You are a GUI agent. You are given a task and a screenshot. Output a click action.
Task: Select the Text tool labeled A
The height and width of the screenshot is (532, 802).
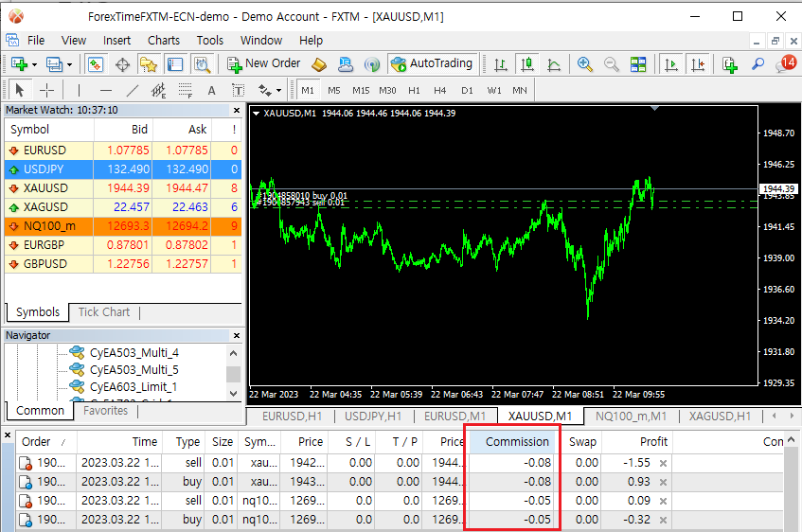[211, 91]
